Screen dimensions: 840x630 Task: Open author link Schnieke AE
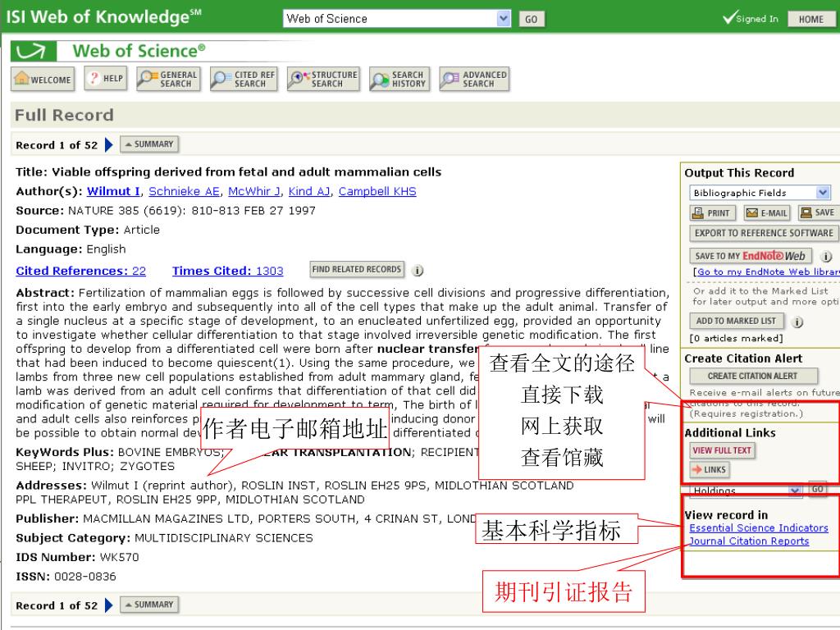[184, 191]
